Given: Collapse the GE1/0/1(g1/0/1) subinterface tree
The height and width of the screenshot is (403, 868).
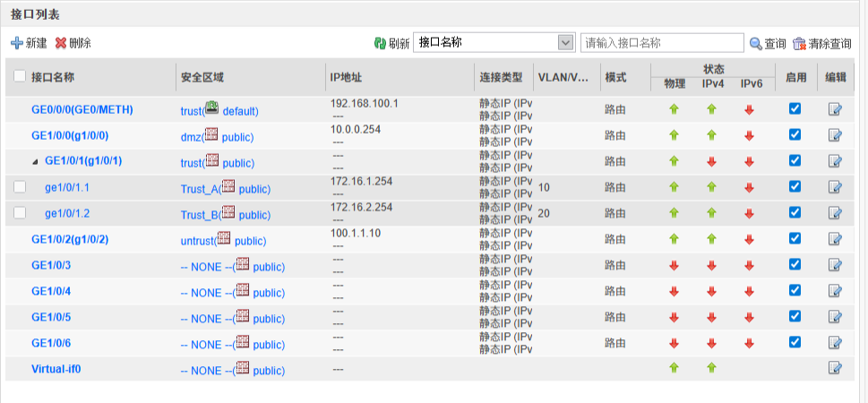Looking at the screenshot, I should coord(36,161).
